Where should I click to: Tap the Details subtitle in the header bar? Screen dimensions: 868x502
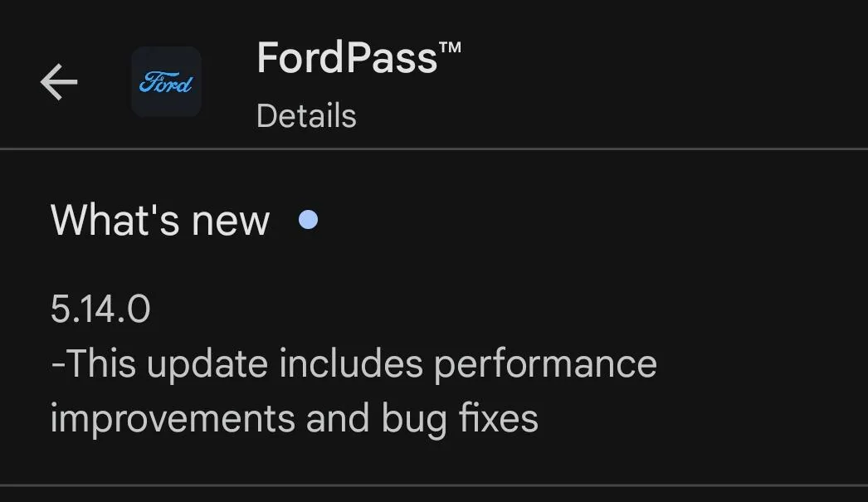(x=306, y=116)
